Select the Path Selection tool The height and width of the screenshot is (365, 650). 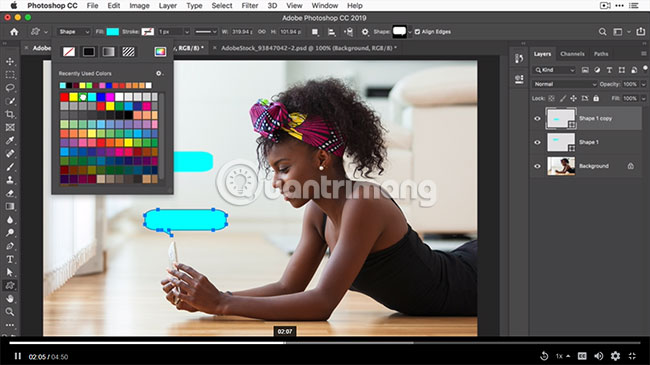[10, 273]
